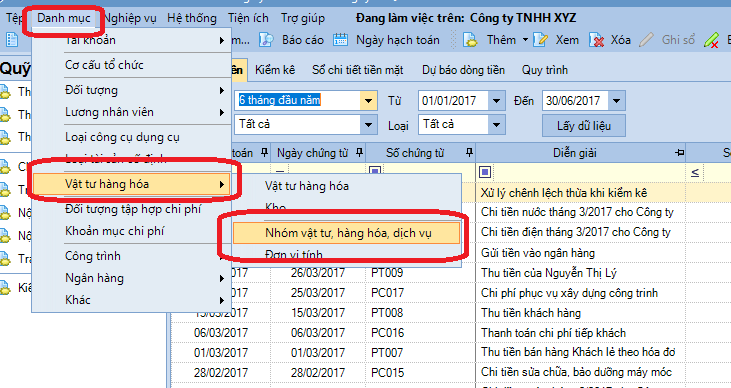Switch to the Kiểm kê tab
The image size is (731, 388).
[275, 70]
